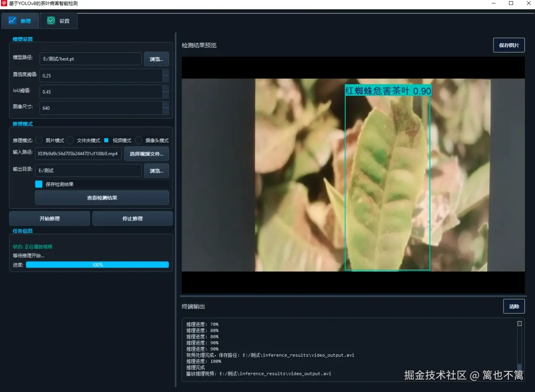Select 文件夹模式 radio button
This screenshot has width=535, height=392.
pos(70,140)
